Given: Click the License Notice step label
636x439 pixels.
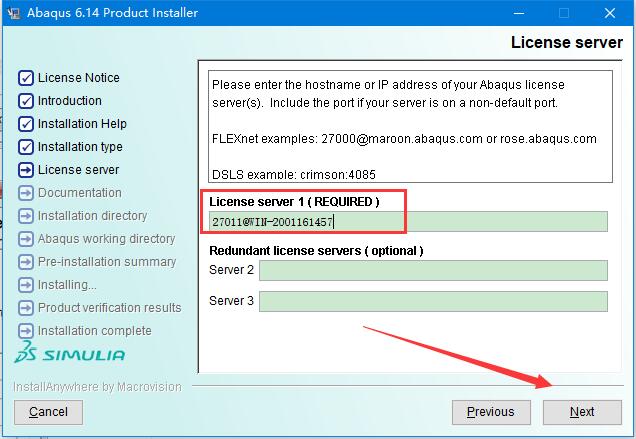Looking at the screenshot, I should 79,77.
